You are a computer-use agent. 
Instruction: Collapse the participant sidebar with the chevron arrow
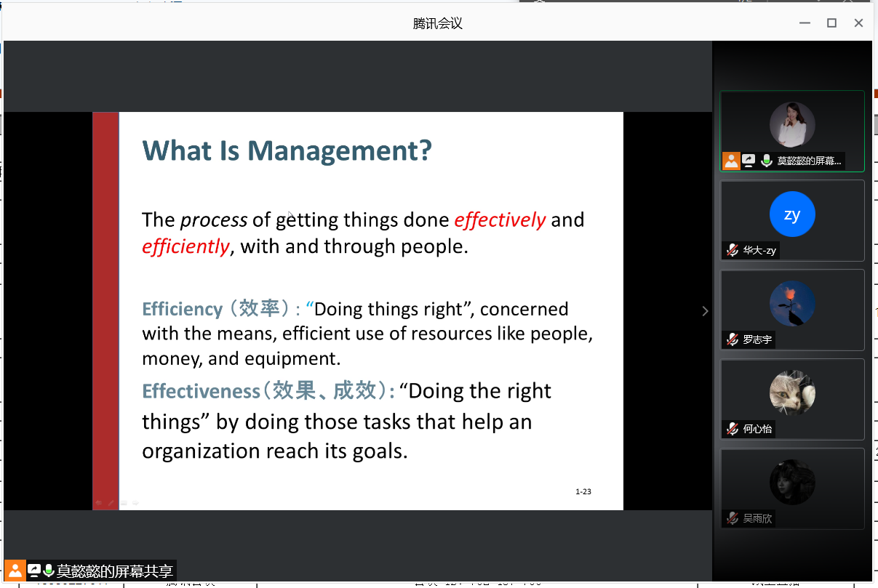(x=704, y=311)
